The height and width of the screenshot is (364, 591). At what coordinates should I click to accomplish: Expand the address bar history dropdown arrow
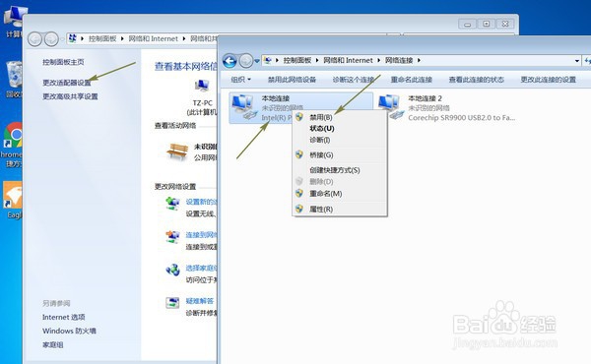click(x=576, y=61)
